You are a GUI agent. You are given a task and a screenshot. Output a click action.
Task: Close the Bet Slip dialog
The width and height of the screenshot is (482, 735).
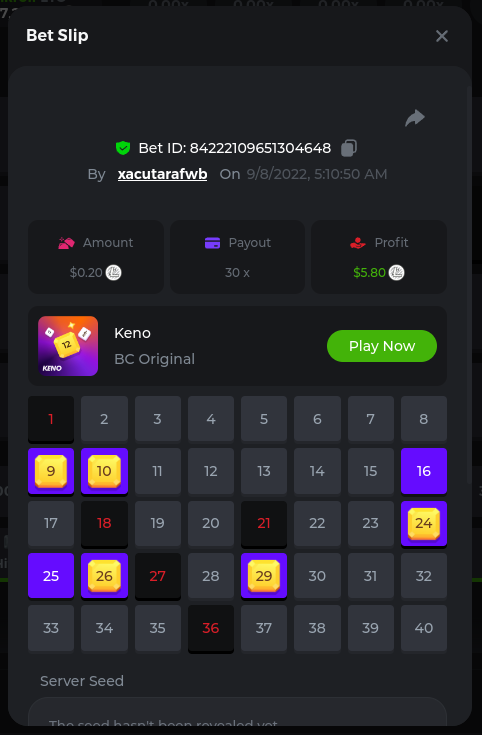coord(442,36)
